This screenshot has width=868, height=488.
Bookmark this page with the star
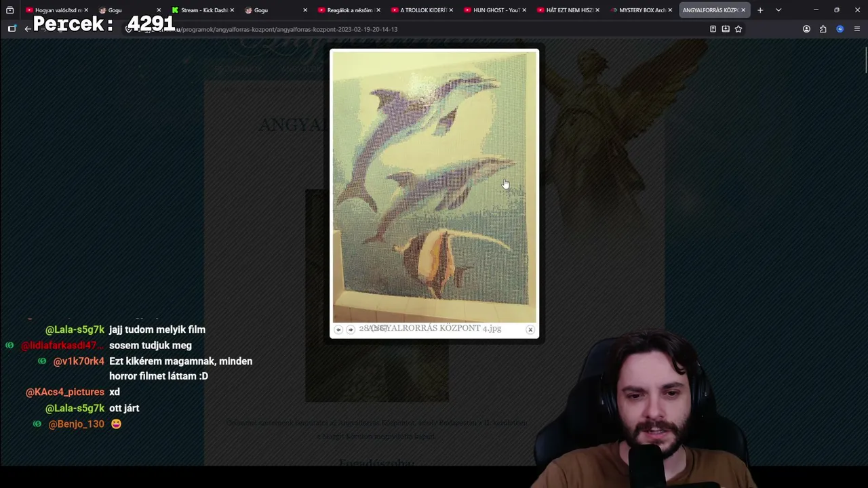tap(738, 29)
